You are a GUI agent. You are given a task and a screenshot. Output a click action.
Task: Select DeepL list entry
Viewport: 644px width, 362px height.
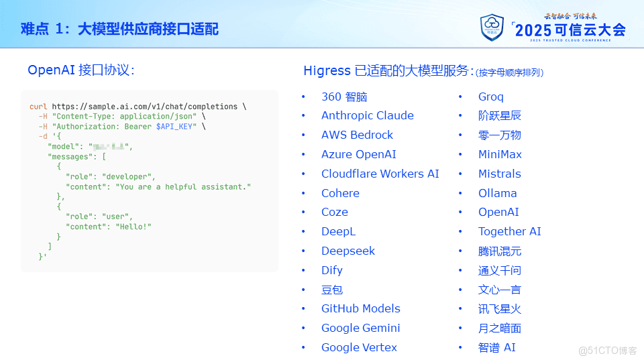click(x=338, y=231)
